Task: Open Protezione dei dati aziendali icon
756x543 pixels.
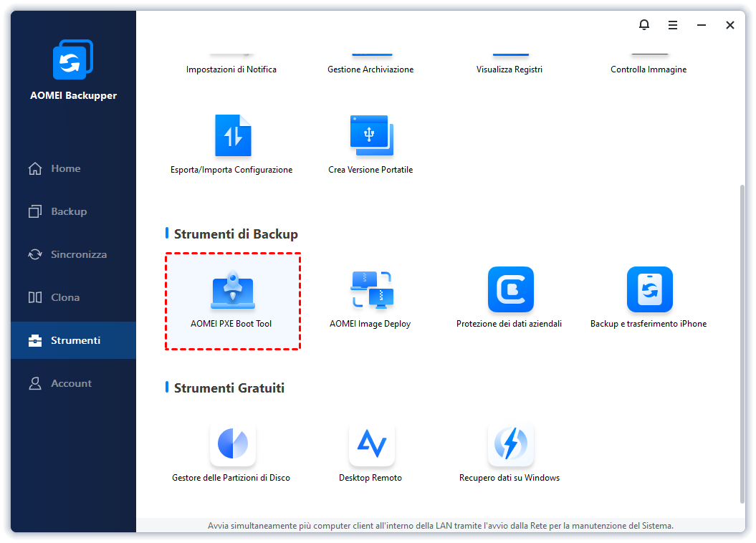Action: [511, 289]
